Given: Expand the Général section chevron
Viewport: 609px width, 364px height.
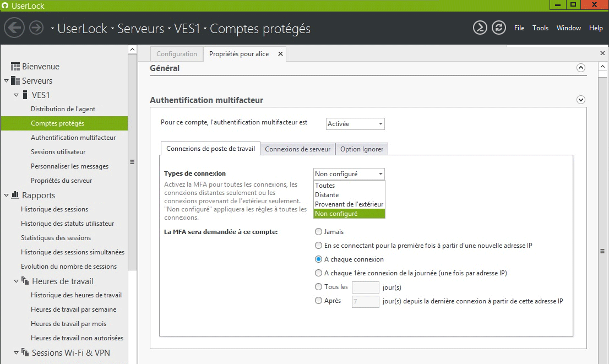Looking at the screenshot, I should tap(581, 68).
